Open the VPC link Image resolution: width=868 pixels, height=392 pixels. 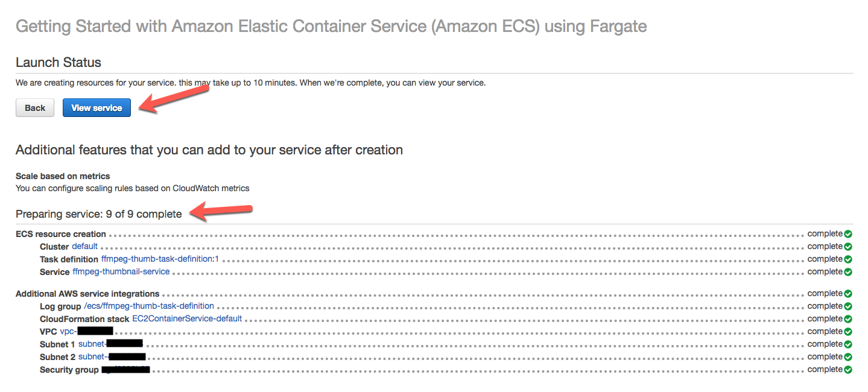(86, 332)
